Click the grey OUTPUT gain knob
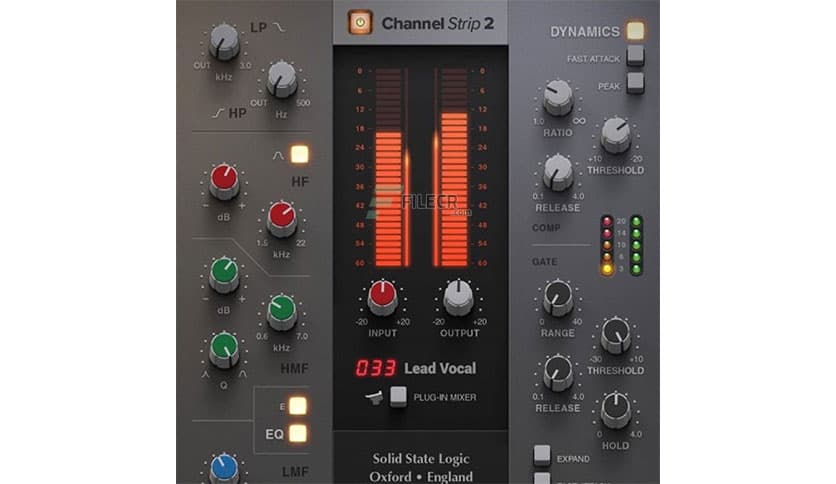 coord(459,297)
